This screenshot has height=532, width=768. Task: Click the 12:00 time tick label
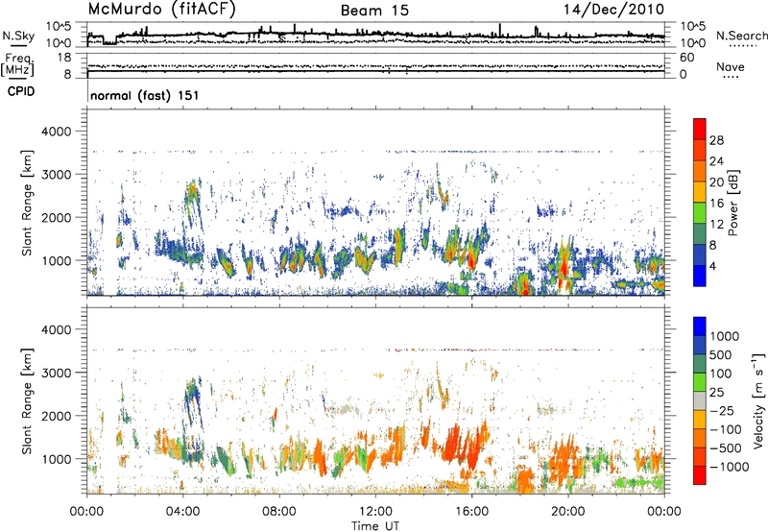point(375,512)
